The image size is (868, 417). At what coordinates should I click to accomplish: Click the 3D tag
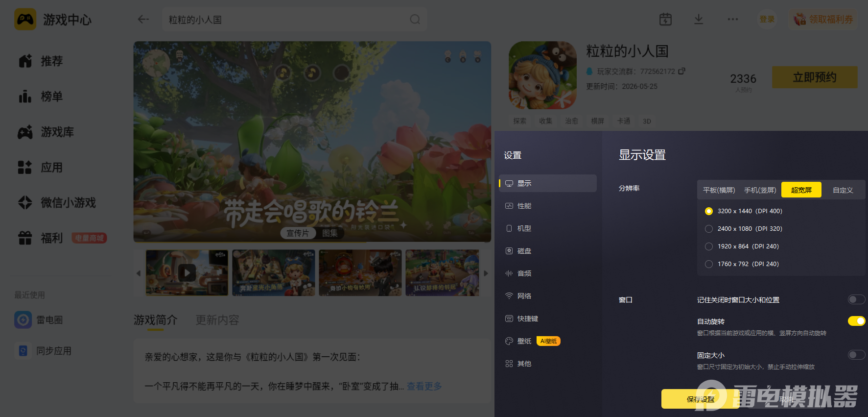pos(647,121)
